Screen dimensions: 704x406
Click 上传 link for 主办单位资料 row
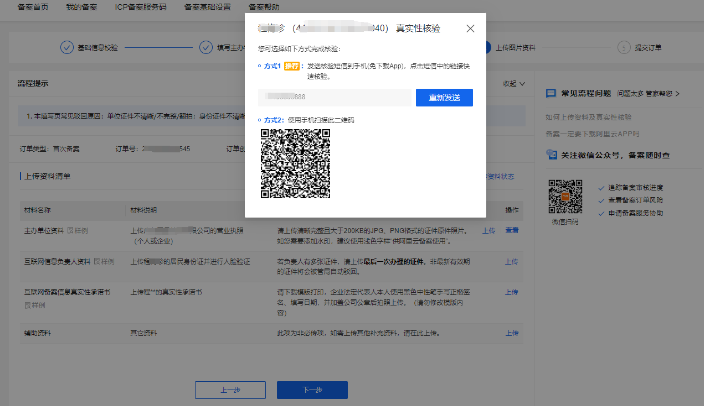tap(489, 231)
